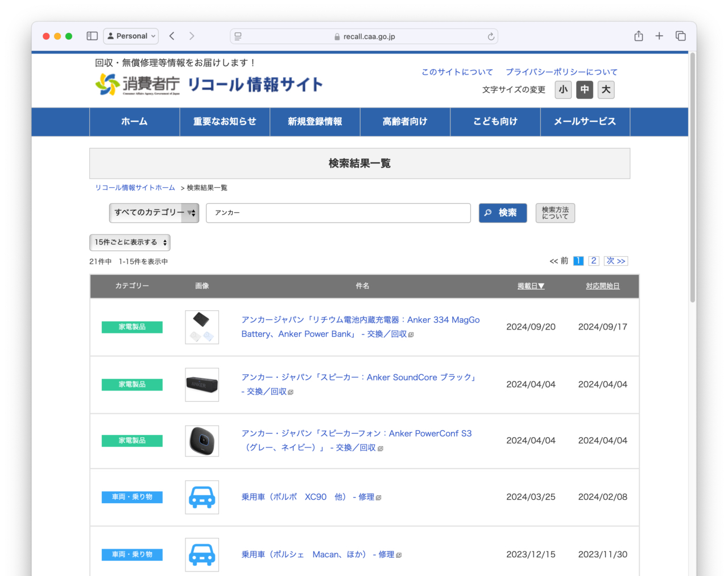Open the ホーム navigation tab
The width and height of the screenshot is (728, 576).
[x=135, y=122]
